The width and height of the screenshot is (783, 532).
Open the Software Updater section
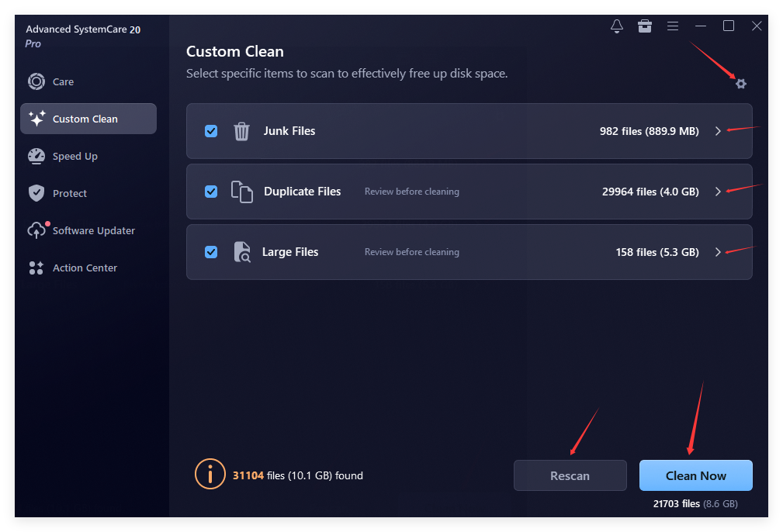88,230
